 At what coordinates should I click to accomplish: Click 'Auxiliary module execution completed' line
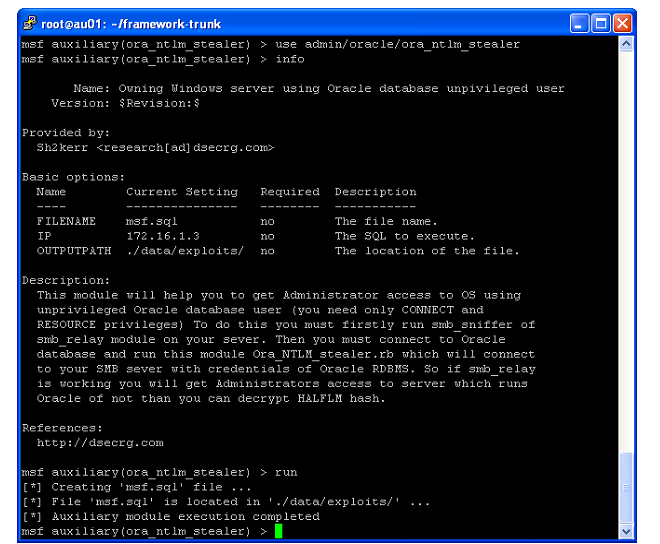170,517
